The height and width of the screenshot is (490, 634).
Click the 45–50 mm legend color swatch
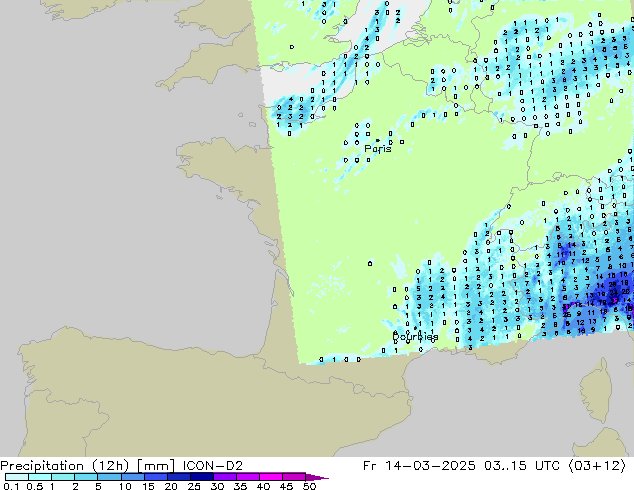click(294, 477)
